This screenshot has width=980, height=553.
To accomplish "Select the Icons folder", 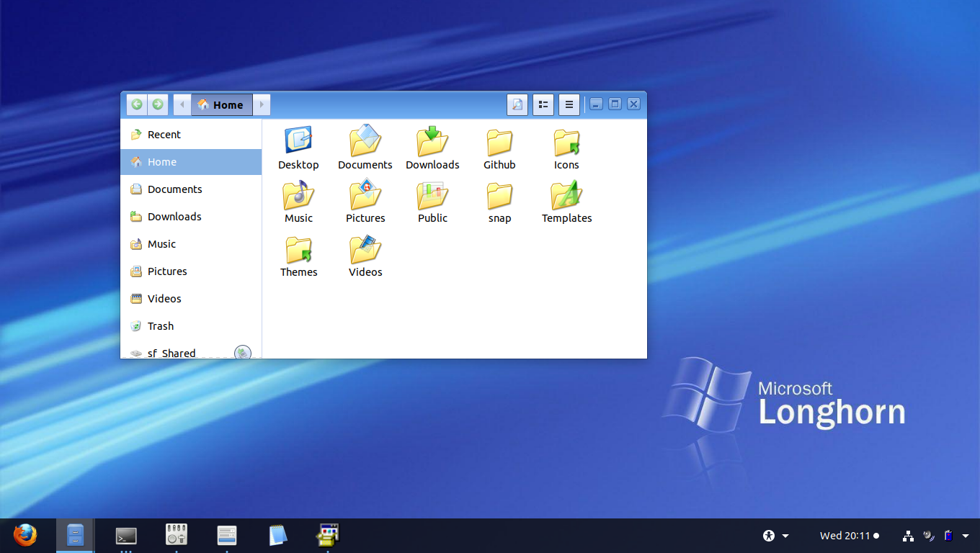I will (566, 148).
